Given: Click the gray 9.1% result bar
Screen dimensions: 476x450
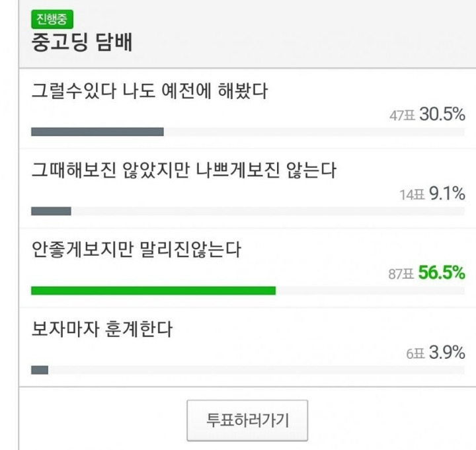Looking at the screenshot, I should point(51,211).
